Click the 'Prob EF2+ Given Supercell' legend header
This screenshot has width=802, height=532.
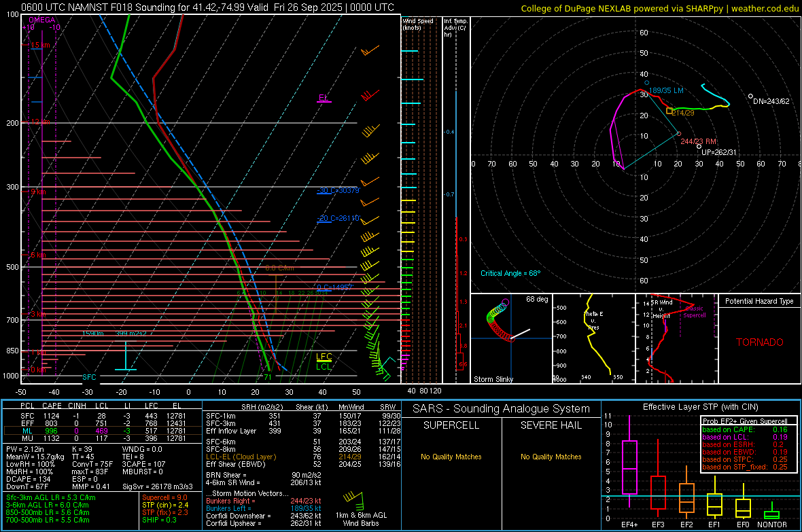coord(745,421)
